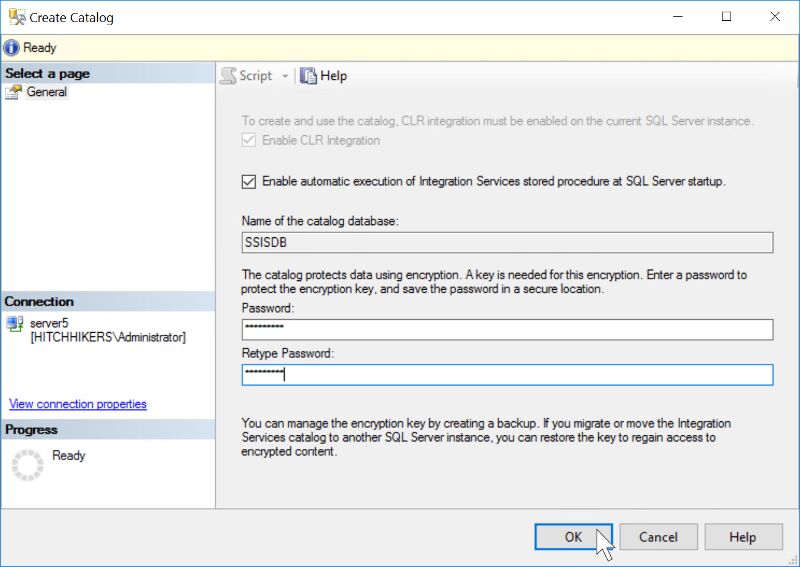
Task: Maximize the Create Catalog window
Action: [726, 17]
